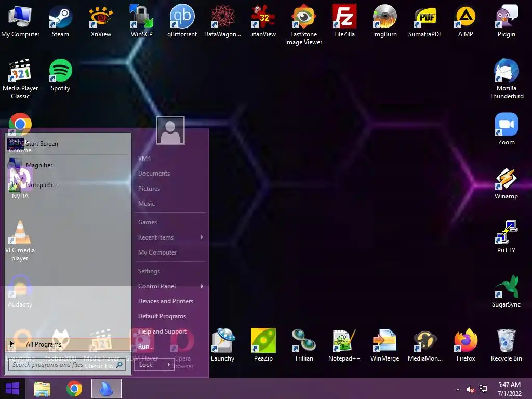Image resolution: width=532 pixels, height=399 pixels.
Task: Open Settings from start menu
Action: point(149,271)
